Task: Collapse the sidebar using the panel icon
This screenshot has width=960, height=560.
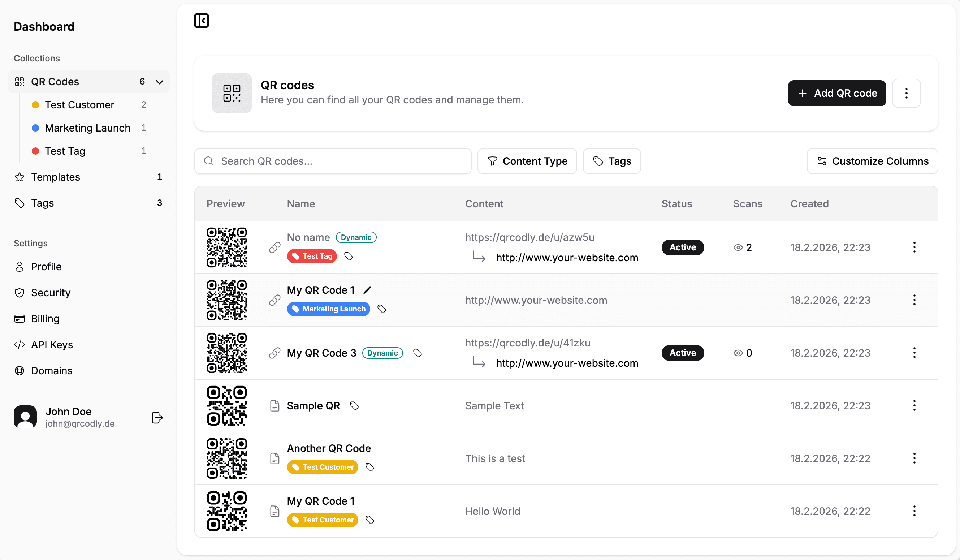Action: click(202, 20)
